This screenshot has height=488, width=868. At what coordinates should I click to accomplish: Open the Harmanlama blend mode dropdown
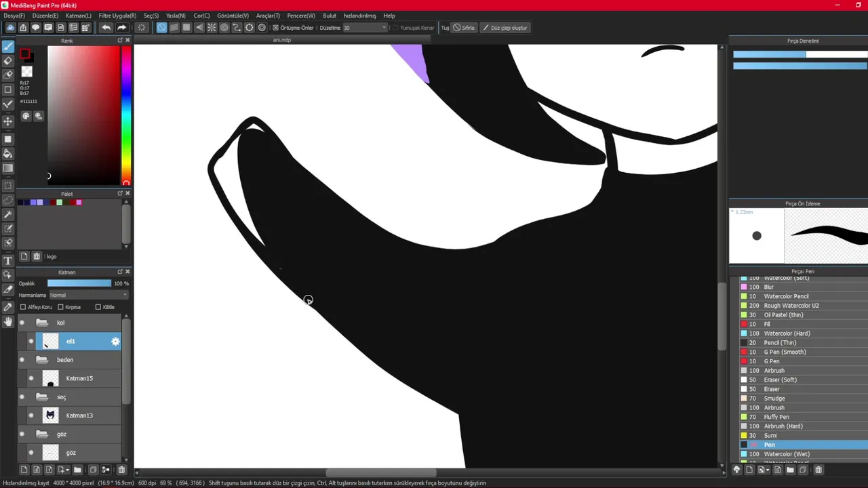point(88,295)
